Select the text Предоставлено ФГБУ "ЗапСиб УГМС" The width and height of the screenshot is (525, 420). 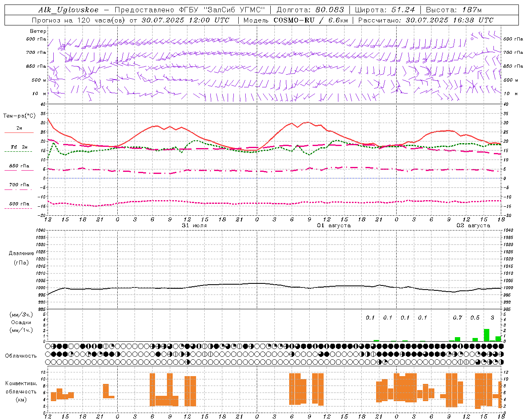tap(190, 10)
